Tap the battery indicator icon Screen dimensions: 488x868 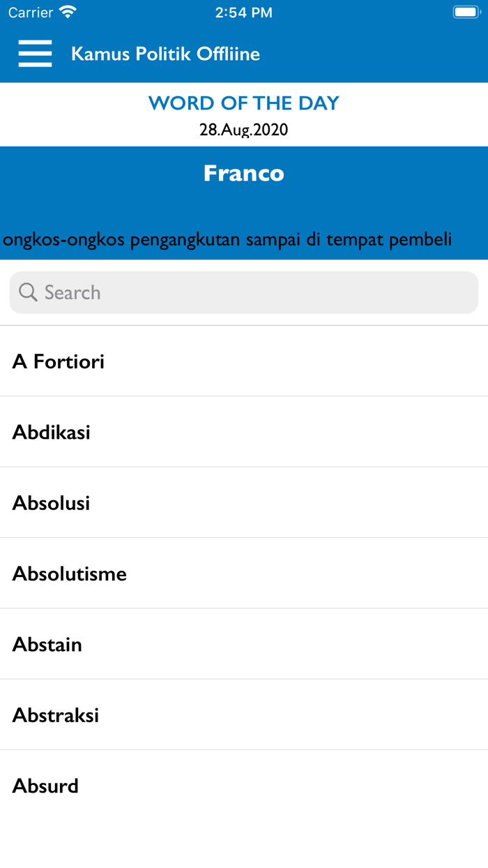(x=466, y=11)
